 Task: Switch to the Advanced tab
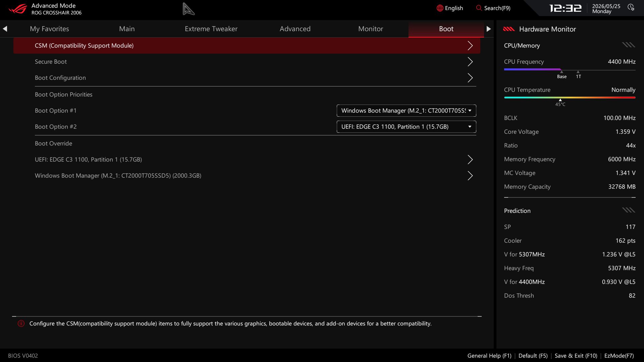click(x=295, y=29)
